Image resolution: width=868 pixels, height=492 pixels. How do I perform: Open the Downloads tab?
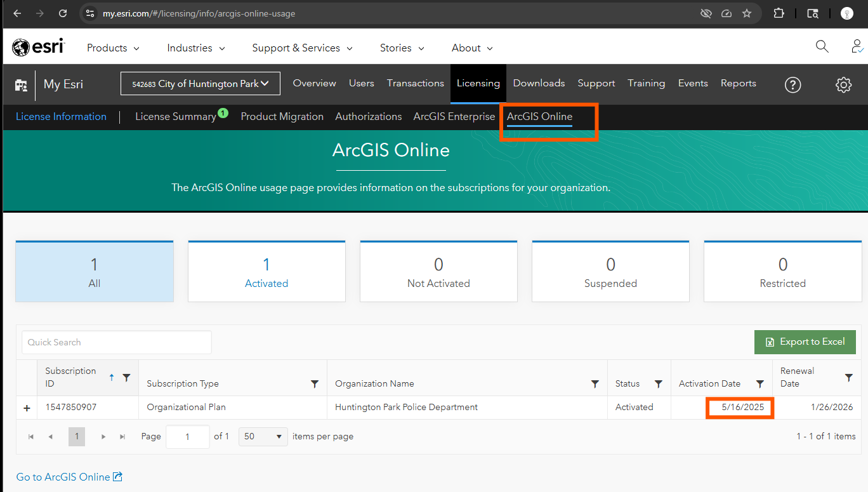click(539, 83)
